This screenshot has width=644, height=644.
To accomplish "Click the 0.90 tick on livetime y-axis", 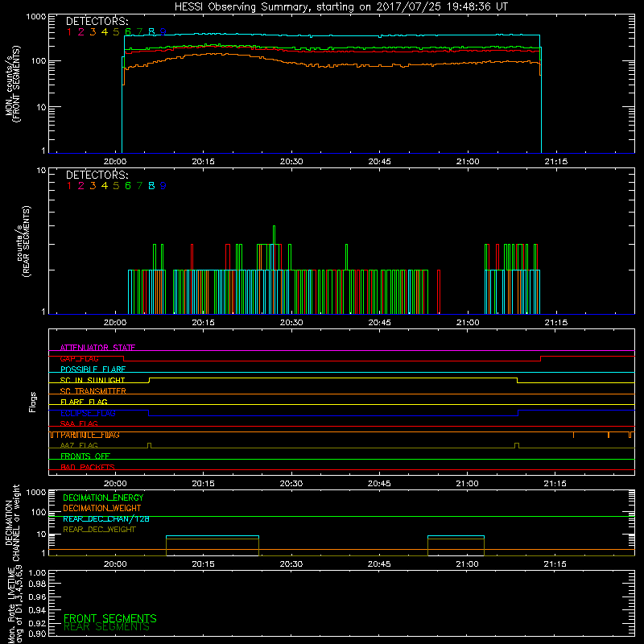I will coord(37,634).
